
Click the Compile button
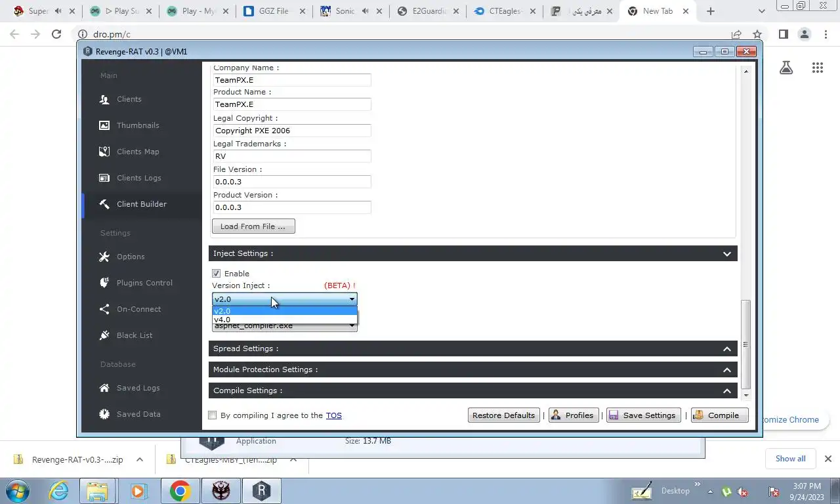point(719,415)
